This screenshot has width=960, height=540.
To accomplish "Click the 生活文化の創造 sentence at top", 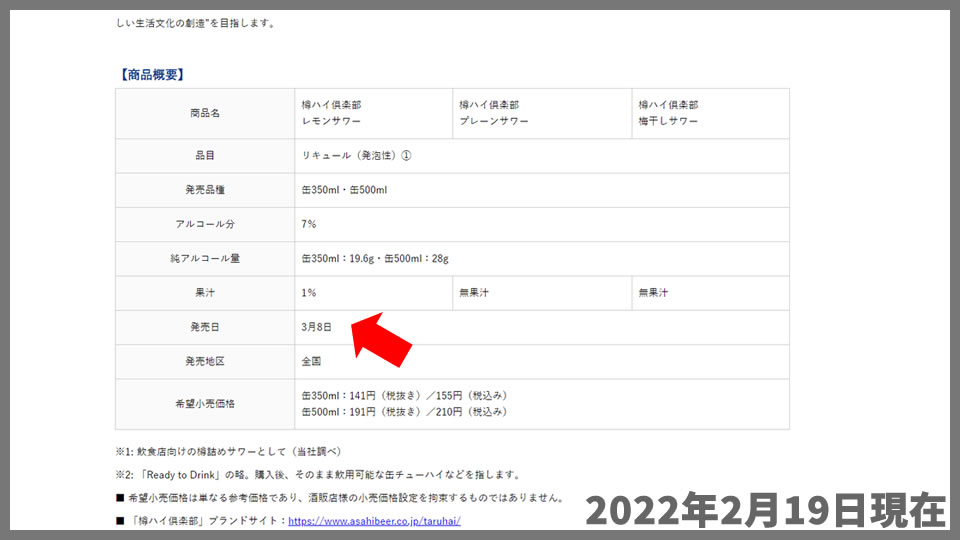I will coord(197,23).
